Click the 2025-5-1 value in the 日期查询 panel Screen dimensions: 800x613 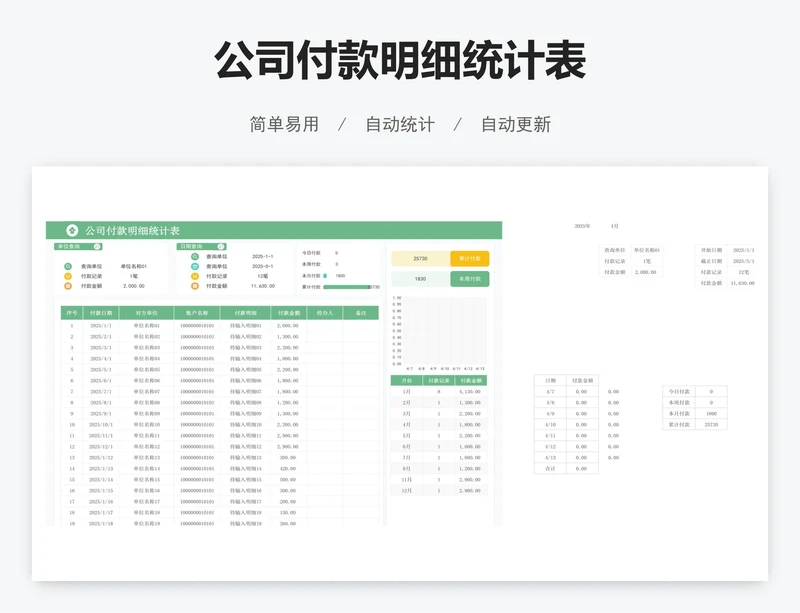click(x=263, y=266)
